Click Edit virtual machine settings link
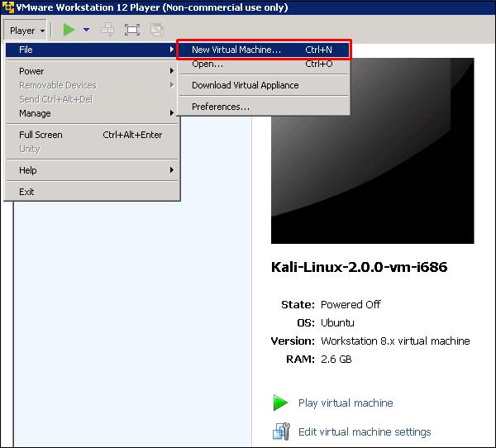The image size is (496, 448). point(365,431)
